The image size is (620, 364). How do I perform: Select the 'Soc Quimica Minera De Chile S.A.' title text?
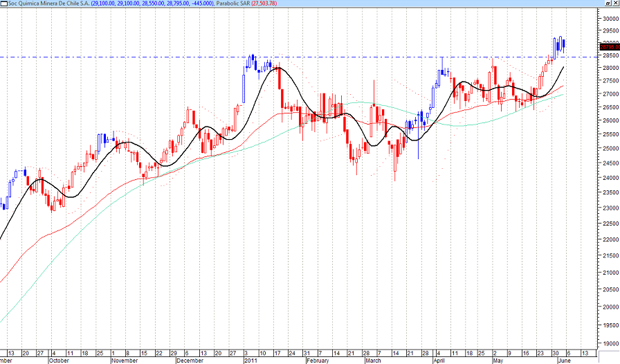[x=48, y=3]
